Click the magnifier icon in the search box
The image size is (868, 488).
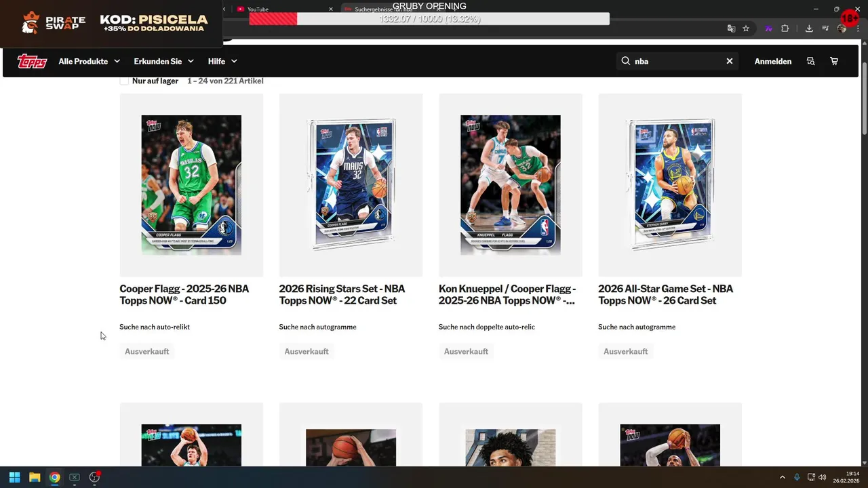click(x=625, y=61)
